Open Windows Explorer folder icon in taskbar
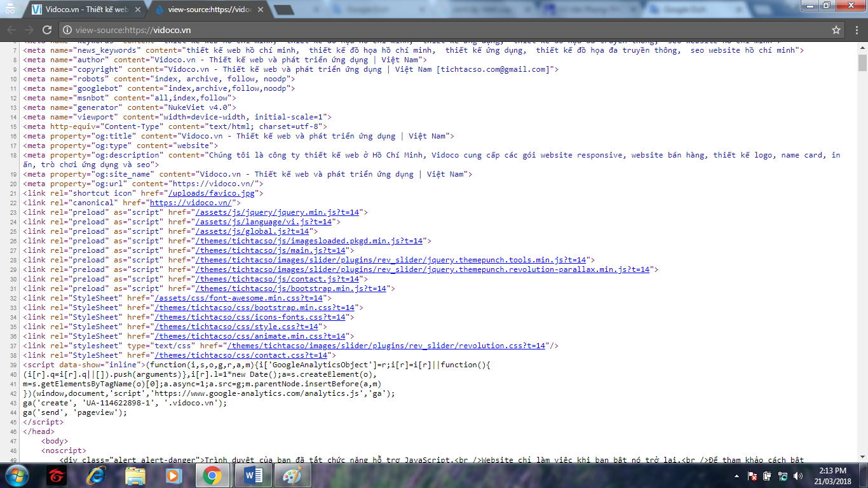This screenshot has height=488, width=868. [135, 475]
